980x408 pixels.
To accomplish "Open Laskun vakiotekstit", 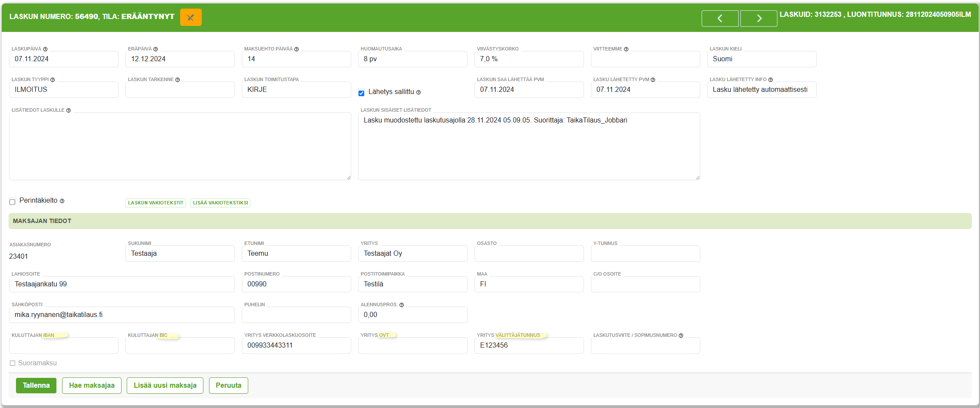I will click(x=156, y=203).
